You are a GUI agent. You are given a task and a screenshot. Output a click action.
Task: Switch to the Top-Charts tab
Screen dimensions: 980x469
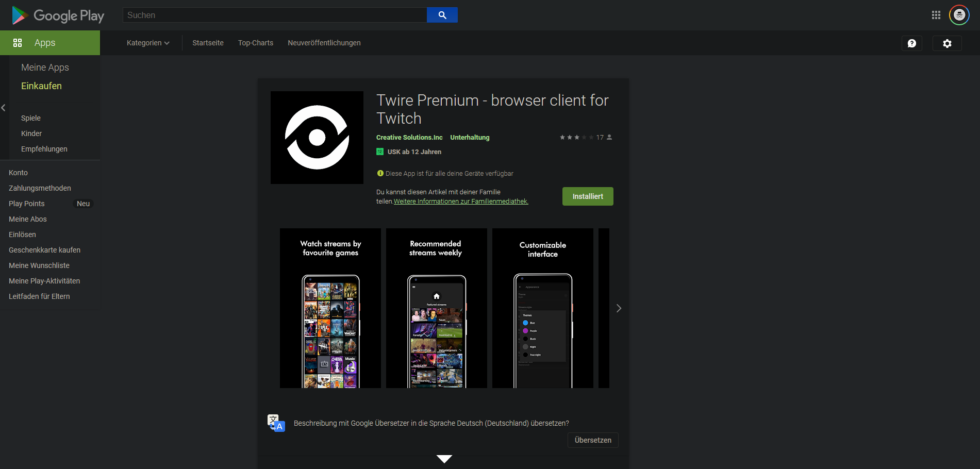[255, 43]
